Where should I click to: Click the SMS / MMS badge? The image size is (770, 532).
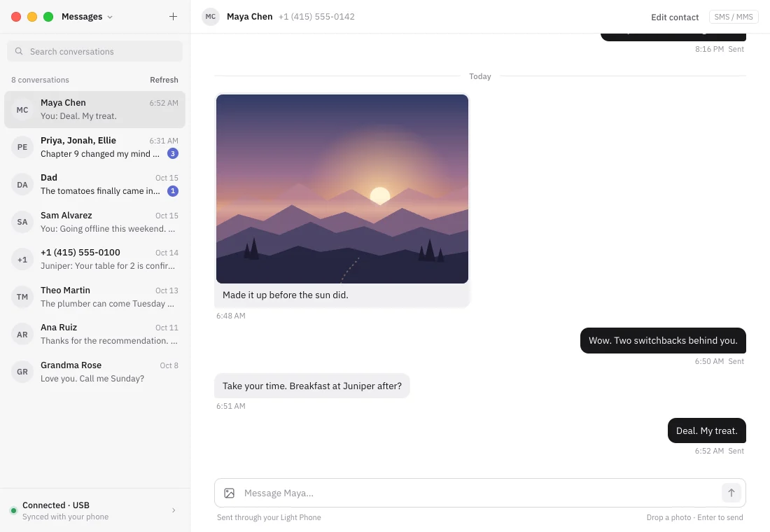pos(734,17)
